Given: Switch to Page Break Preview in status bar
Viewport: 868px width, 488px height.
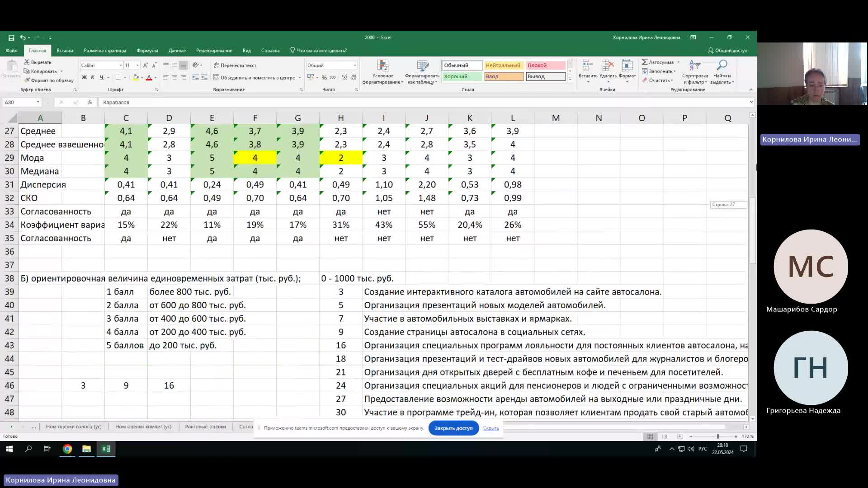Looking at the screenshot, I should coord(680,436).
